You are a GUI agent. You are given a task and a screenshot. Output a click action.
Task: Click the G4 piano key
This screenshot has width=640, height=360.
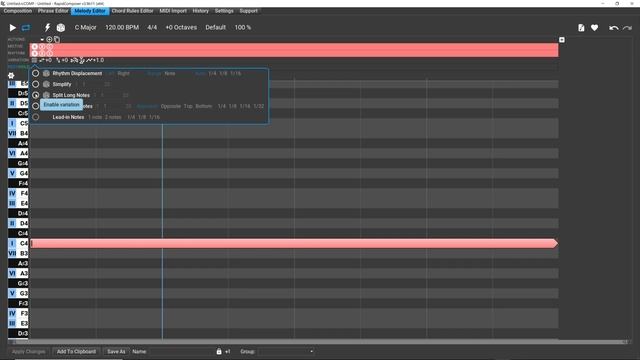point(18,173)
